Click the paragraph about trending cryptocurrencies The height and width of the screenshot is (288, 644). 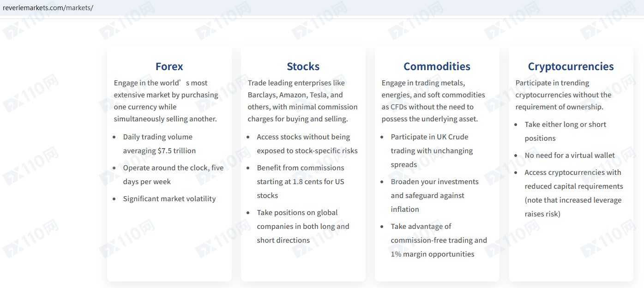(563, 95)
